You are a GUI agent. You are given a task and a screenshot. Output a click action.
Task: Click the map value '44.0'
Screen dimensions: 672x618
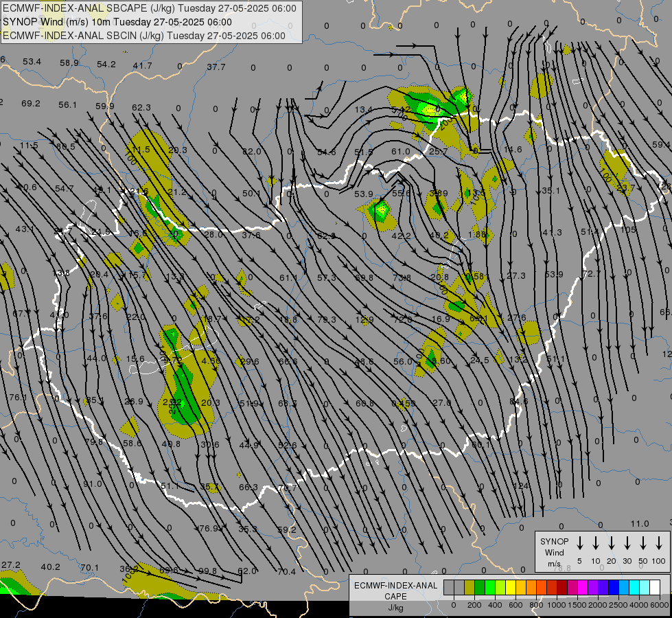click(96, 358)
